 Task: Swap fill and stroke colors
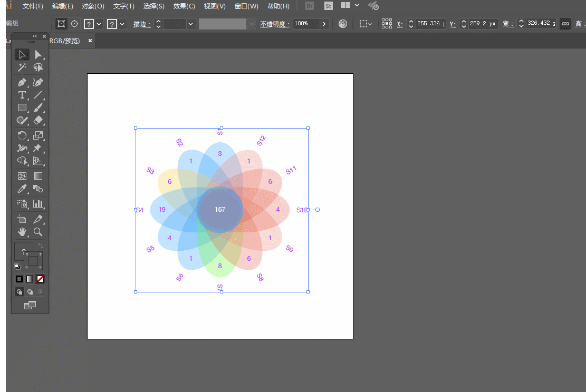click(x=41, y=246)
